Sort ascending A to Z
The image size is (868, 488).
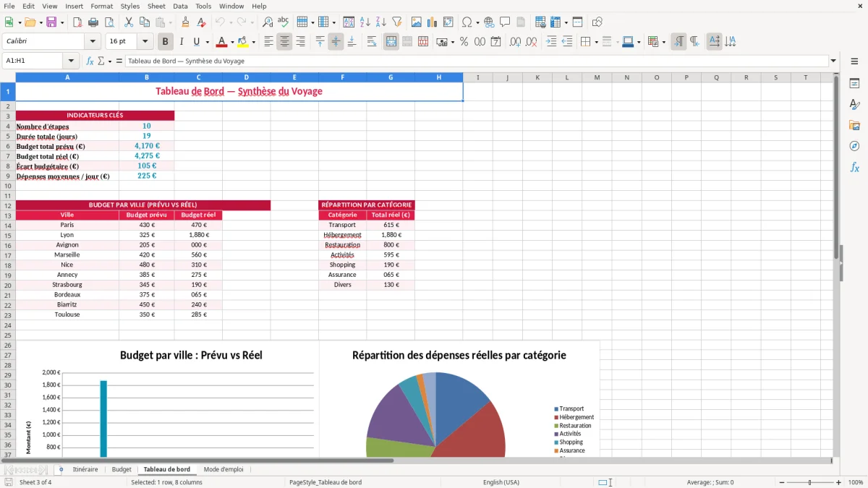coord(365,22)
